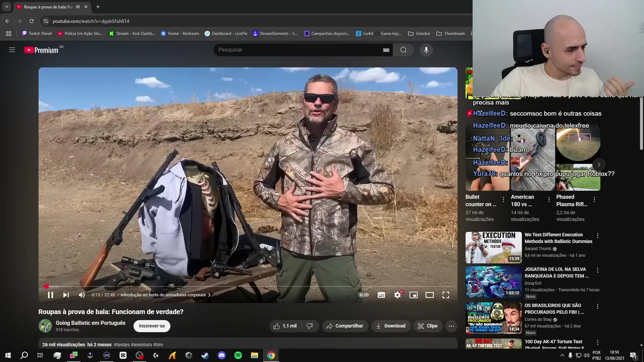Subscribe using the Inscrever-se button

coord(152,326)
